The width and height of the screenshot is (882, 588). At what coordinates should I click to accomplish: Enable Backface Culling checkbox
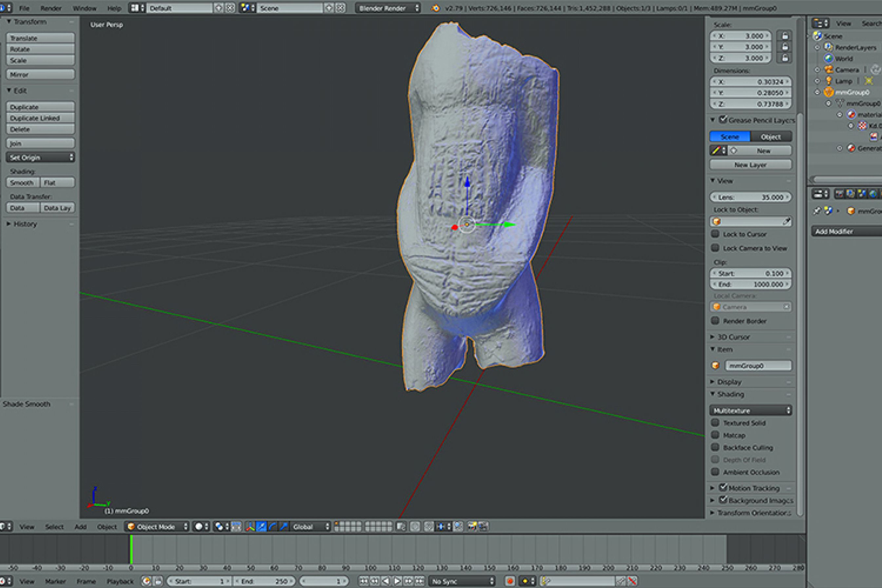click(x=715, y=448)
